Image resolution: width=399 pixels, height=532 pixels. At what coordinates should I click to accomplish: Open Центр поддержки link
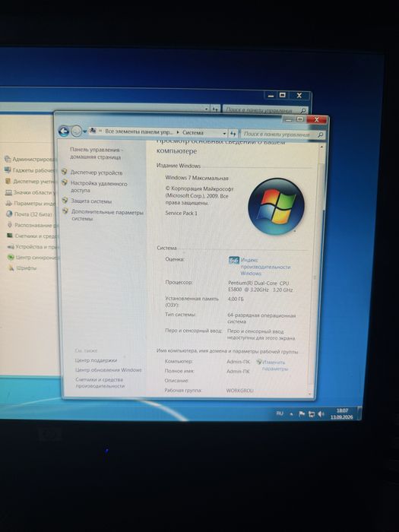96,360
